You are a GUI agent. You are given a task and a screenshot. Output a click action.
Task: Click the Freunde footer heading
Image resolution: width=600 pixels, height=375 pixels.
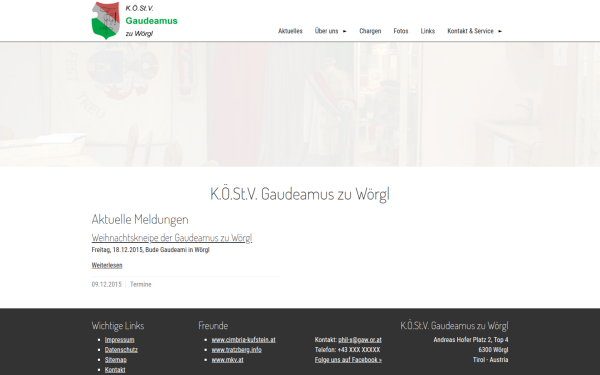coord(213,326)
